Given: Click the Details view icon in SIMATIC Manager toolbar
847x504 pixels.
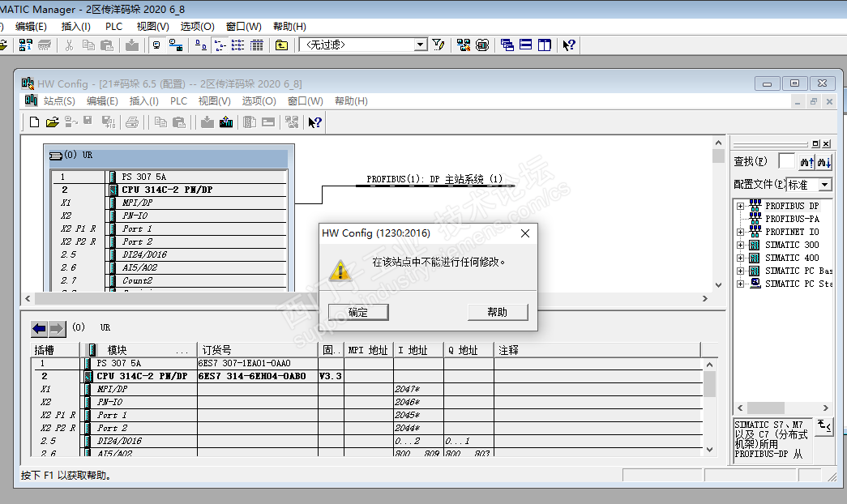Looking at the screenshot, I should pyautogui.click(x=257, y=45).
